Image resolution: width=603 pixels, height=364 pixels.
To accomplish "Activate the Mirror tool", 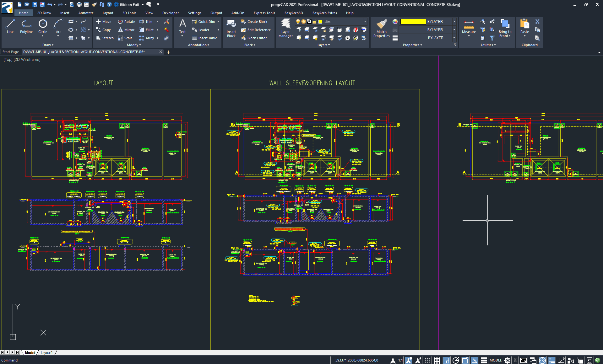I will [x=126, y=30].
